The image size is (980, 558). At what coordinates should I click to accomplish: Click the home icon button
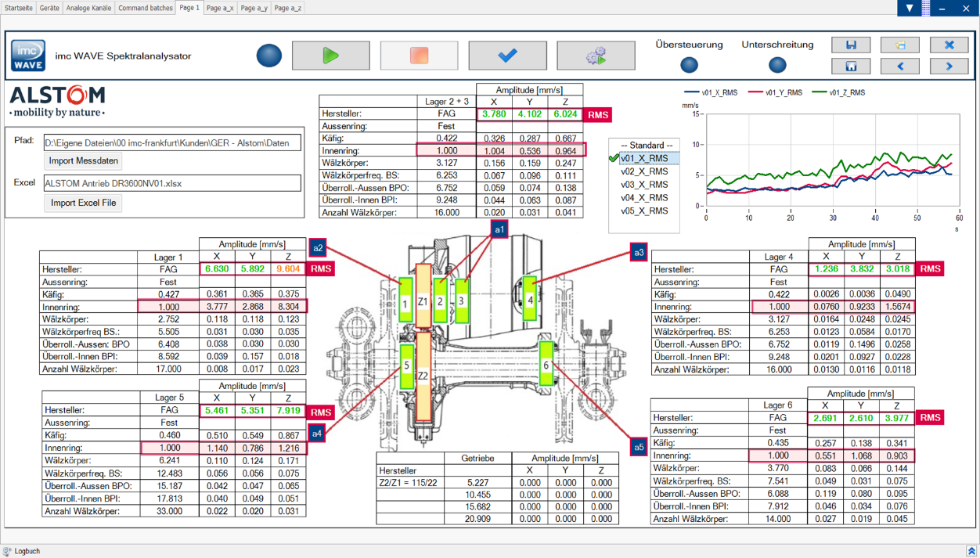[851, 67]
